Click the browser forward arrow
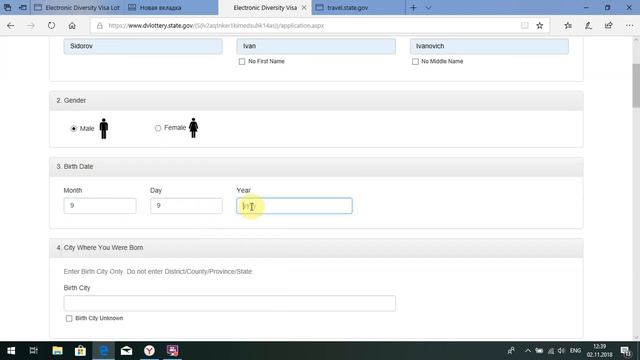The height and width of the screenshot is (360, 640). (x=31, y=26)
